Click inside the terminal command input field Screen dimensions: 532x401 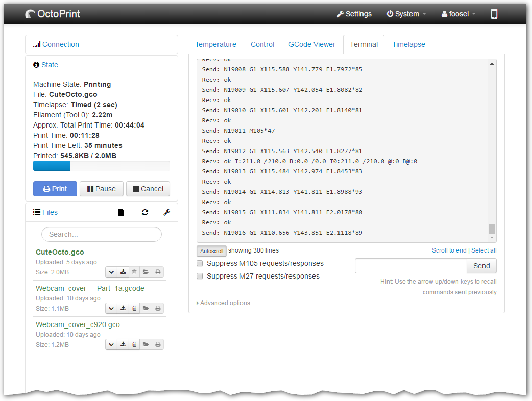tap(410, 266)
